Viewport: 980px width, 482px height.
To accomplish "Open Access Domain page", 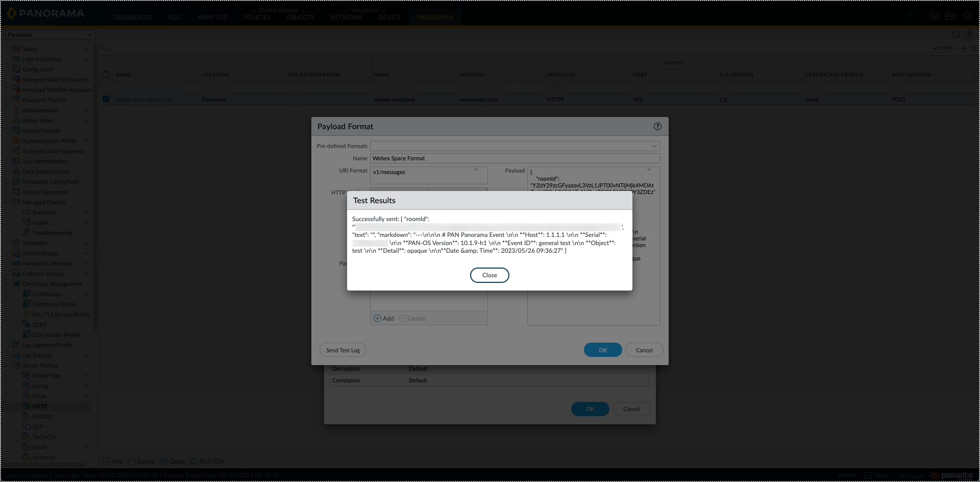I will coord(41,131).
